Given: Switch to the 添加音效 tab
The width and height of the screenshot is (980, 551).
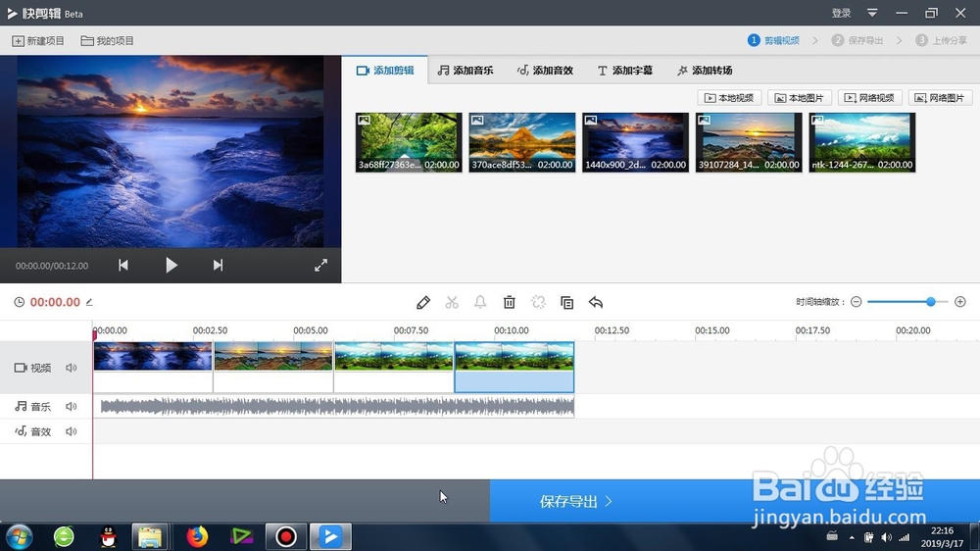Looking at the screenshot, I should pos(545,70).
